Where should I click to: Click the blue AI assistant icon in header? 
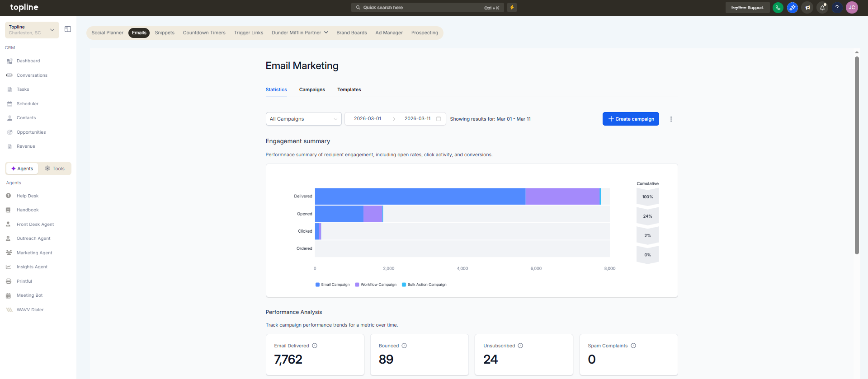(x=793, y=8)
